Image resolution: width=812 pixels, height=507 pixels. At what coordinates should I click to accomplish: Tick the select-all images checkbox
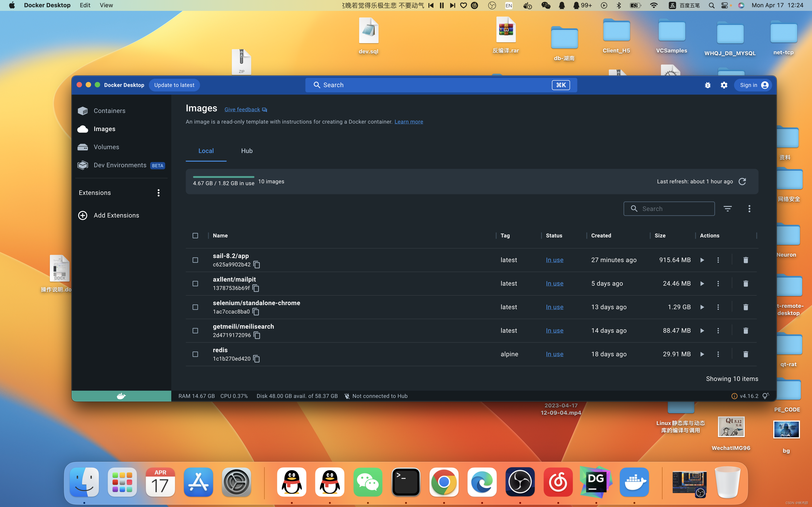pos(195,236)
